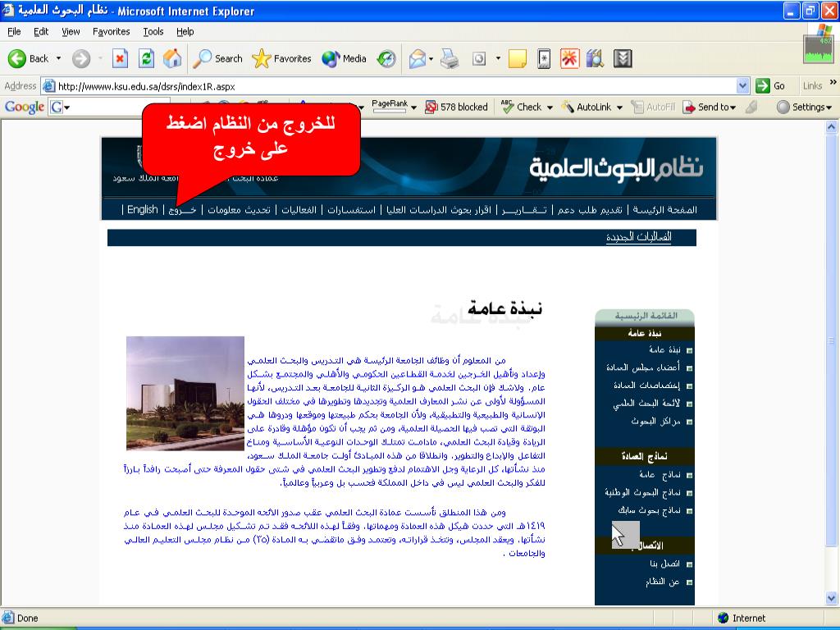Click the خروج logout link
This screenshot has width=840, height=630.
click(182, 209)
